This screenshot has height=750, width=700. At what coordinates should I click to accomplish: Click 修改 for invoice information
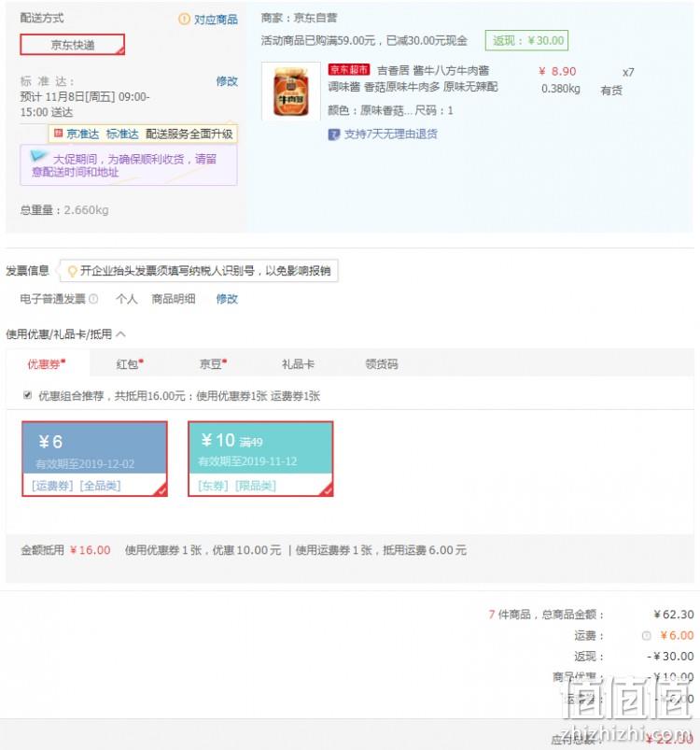pos(227,299)
